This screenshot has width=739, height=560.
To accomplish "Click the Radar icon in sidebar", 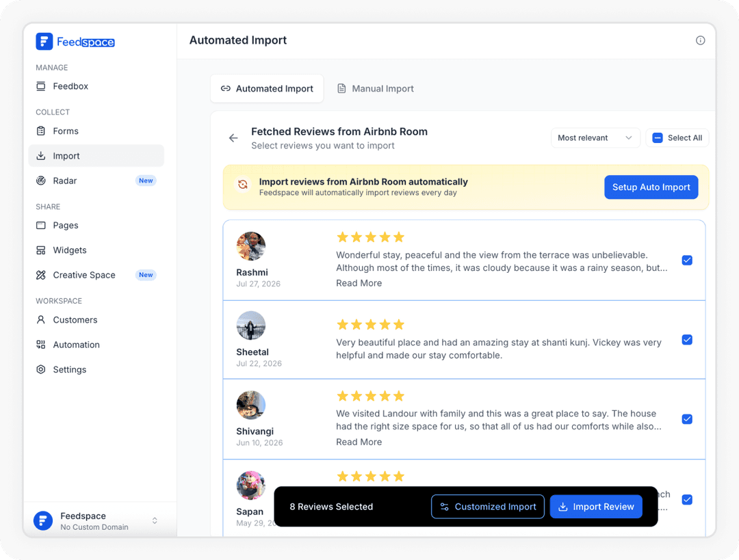I will point(41,181).
